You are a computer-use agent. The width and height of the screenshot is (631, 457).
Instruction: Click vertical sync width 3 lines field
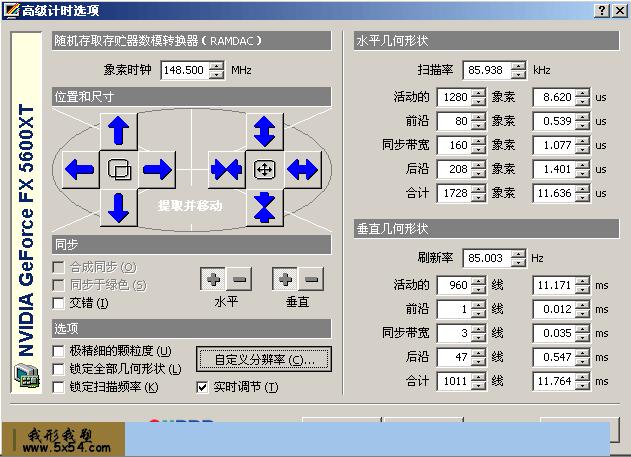(454, 333)
